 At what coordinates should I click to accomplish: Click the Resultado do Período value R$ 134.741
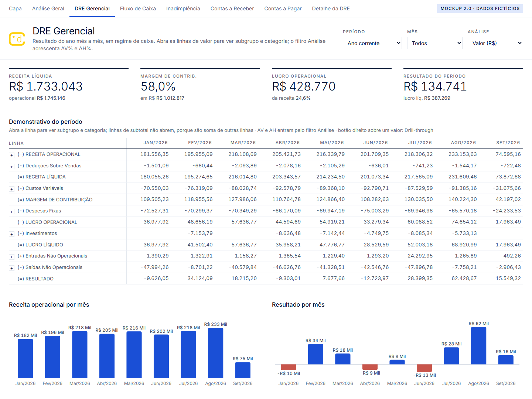(x=435, y=86)
